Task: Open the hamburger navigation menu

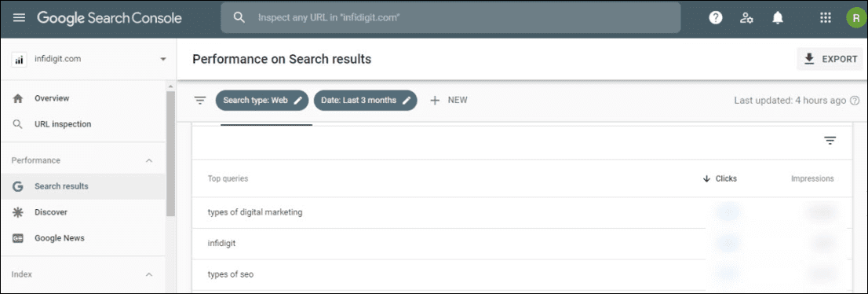Action: pos(19,18)
